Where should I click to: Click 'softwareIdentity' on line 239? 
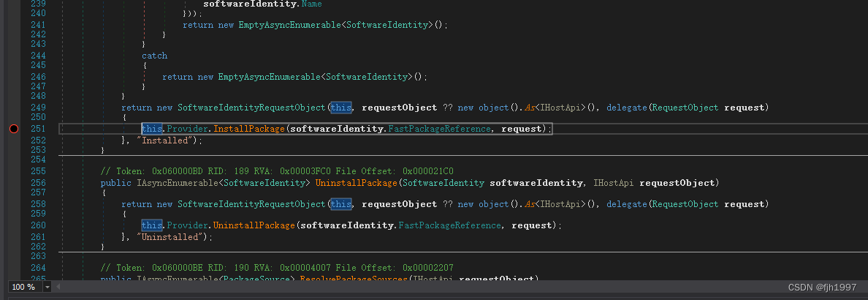249,4
